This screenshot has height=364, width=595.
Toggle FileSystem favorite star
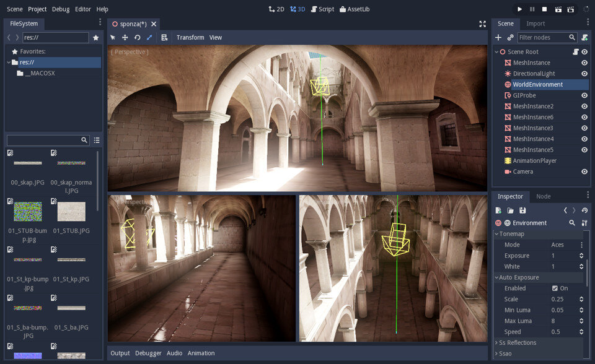pos(96,38)
